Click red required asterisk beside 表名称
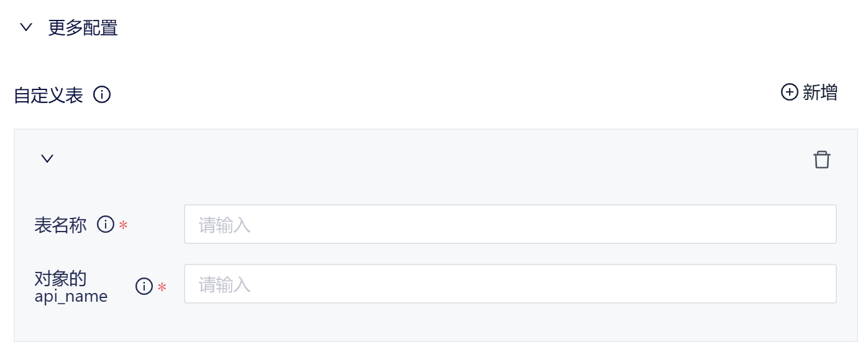 click(x=124, y=225)
